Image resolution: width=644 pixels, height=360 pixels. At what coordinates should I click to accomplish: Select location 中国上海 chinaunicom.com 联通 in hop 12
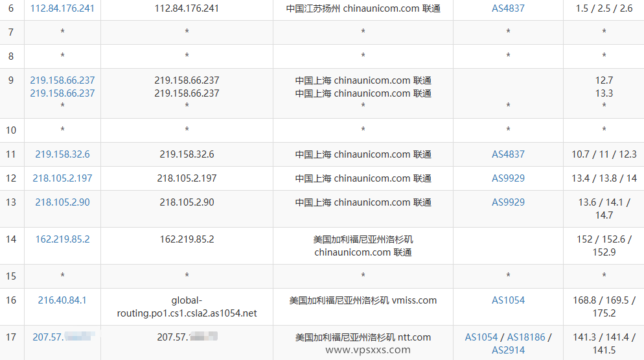pyautogui.click(x=363, y=178)
